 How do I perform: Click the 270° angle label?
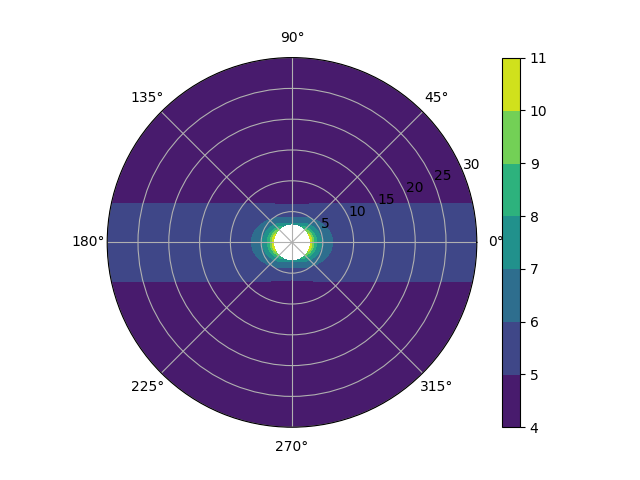coord(291,447)
